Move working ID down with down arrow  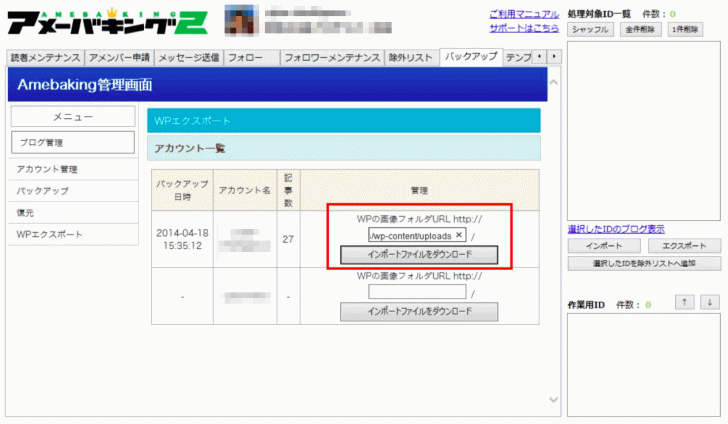pyautogui.click(x=708, y=302)
